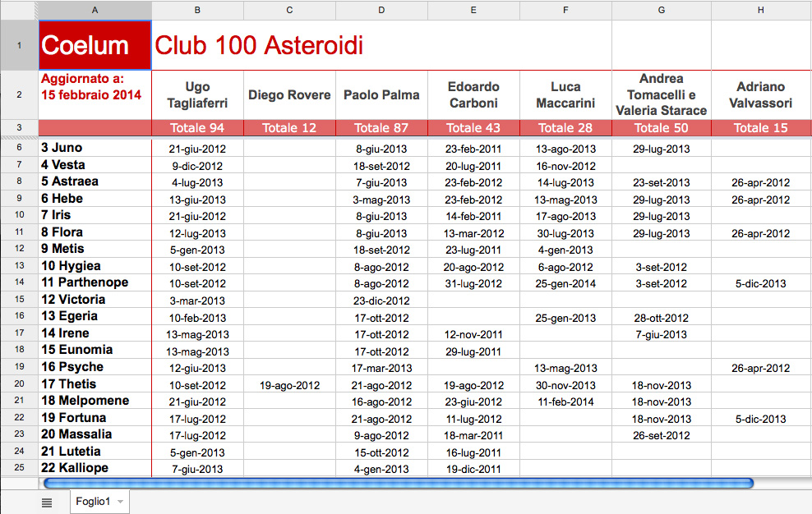The height and width of the screenshot is (514, 812).
Task: Click the 23-dic-2012 date cell
Action: (x=381, y=301)
